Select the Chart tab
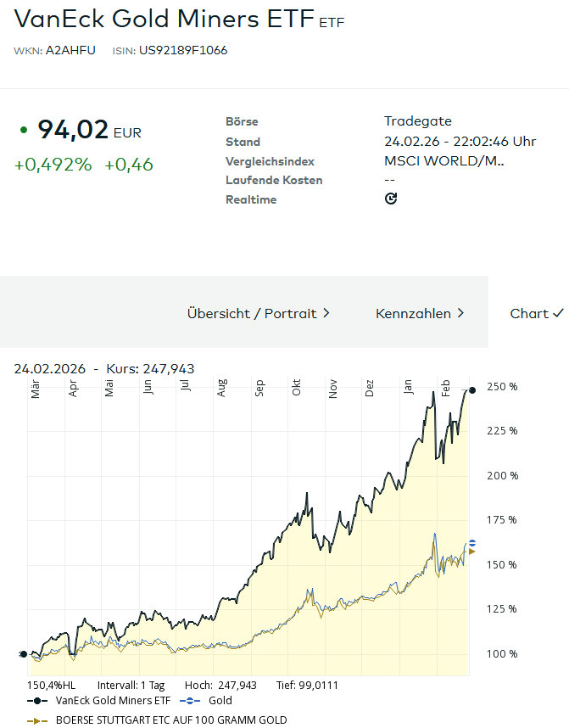This screenshot has width=569, height=728. pos(537,313)
